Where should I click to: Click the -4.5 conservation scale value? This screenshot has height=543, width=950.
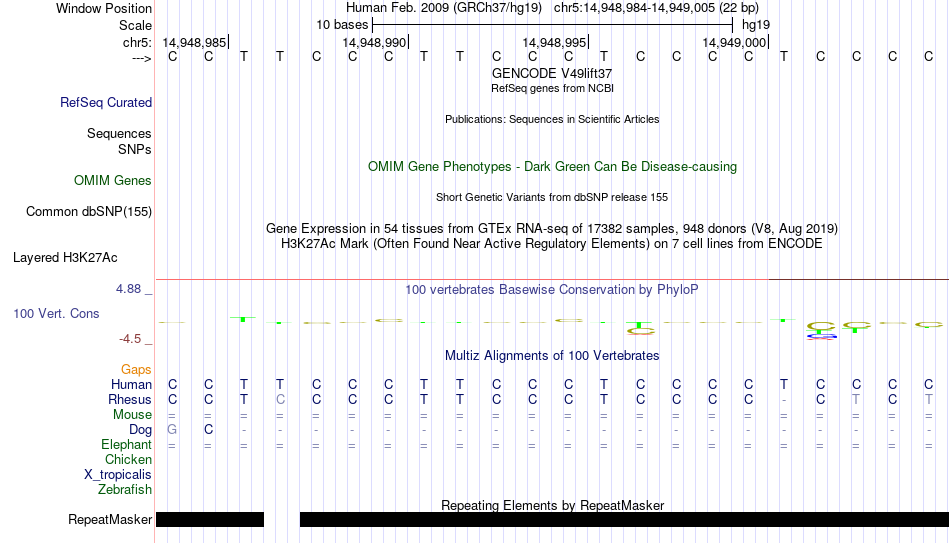[130, 339]
